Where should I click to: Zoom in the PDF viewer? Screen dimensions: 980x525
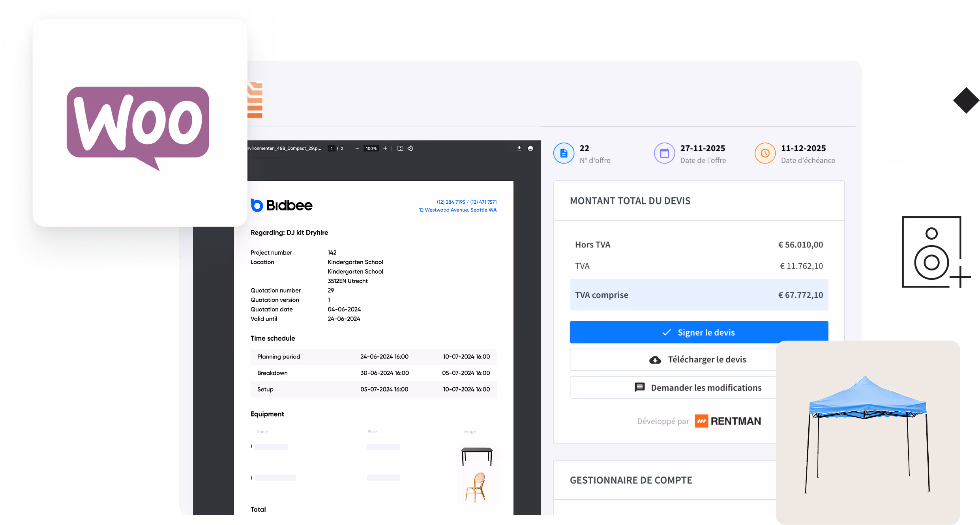tap(385, 148)
